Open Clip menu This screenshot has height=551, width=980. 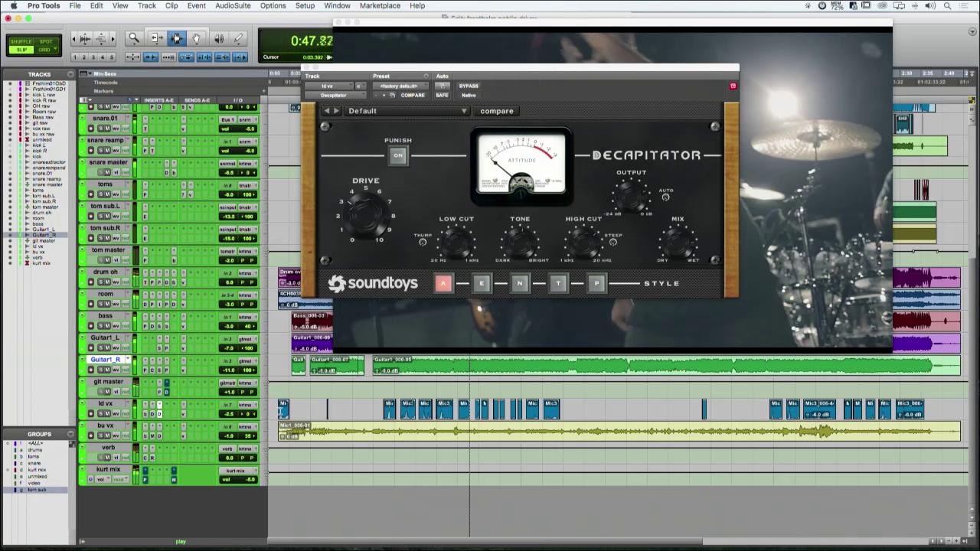point(171,5)
